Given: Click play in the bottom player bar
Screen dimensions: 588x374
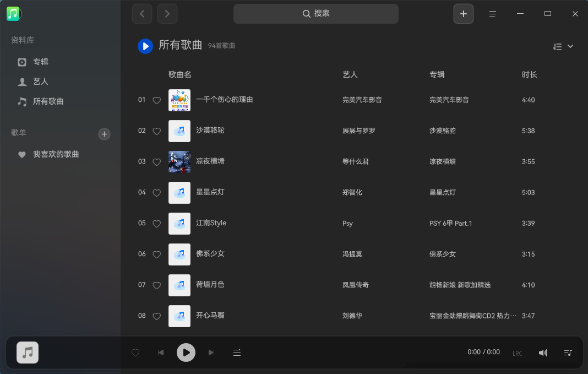Looking at the screenshot, I should [x=186, y=353].
